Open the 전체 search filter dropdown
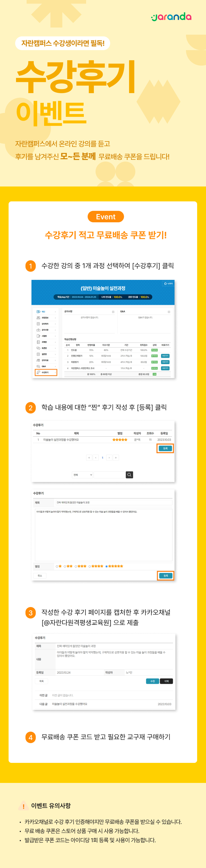Viewport: 206px width, 868px height. (x=82, y=475)
